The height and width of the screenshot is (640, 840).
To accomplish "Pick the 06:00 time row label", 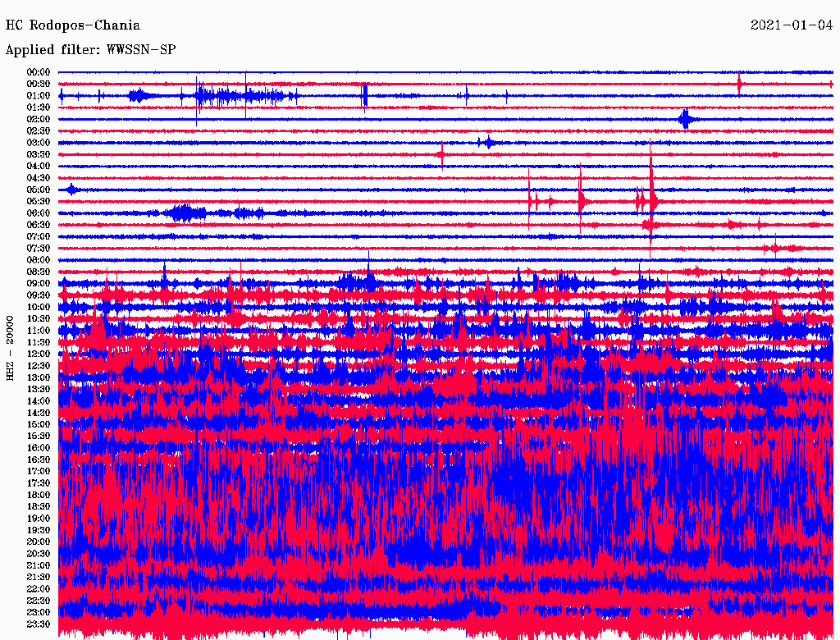I will (x=39, y=213).
